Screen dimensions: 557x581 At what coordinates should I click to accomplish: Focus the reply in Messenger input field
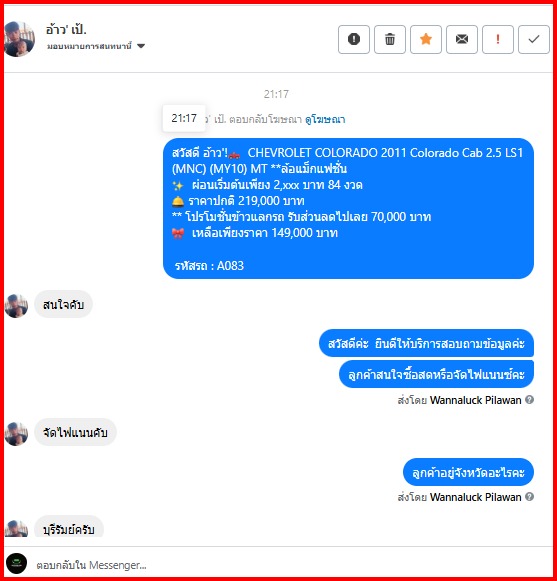(x=289, y=565)
